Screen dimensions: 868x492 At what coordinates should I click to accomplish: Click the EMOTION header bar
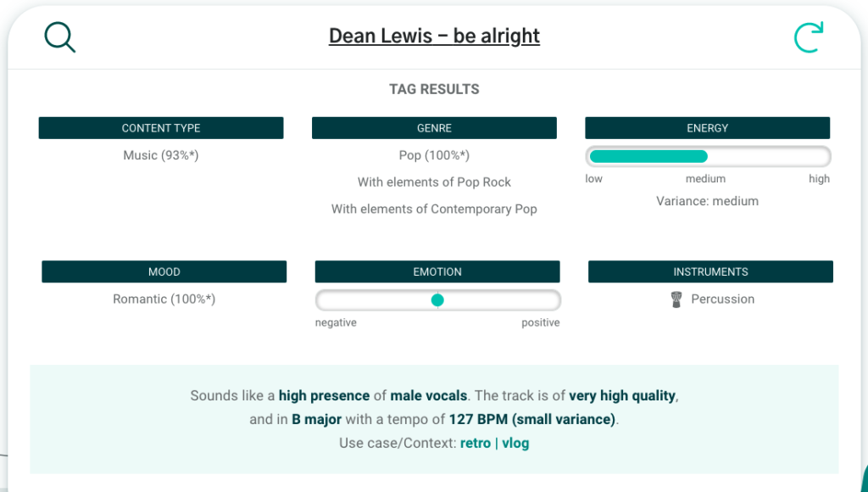(x=437, y=271)
